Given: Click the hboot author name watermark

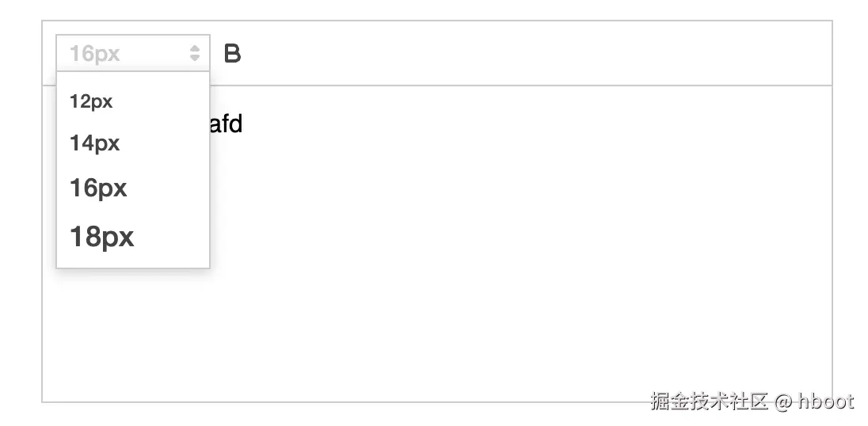Looking at the screenshot, I should click(826, 401).
